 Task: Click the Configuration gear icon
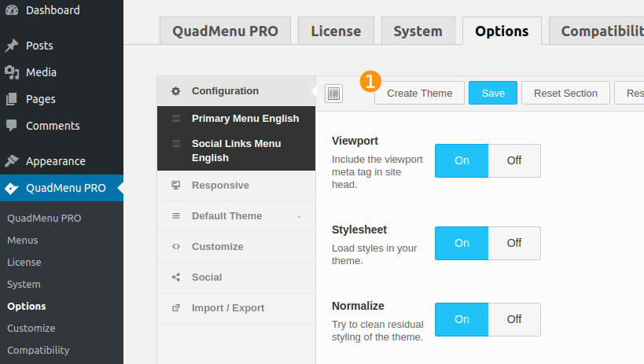[x=176, y=91]
